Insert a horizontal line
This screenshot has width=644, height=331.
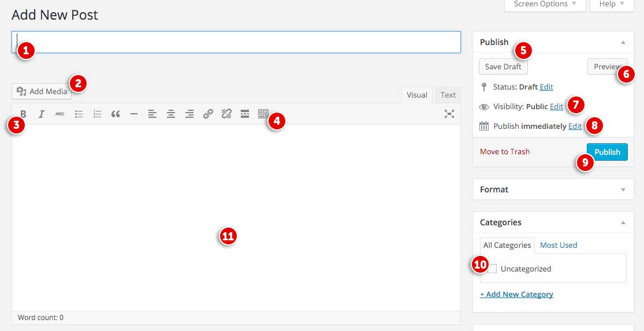134,114
